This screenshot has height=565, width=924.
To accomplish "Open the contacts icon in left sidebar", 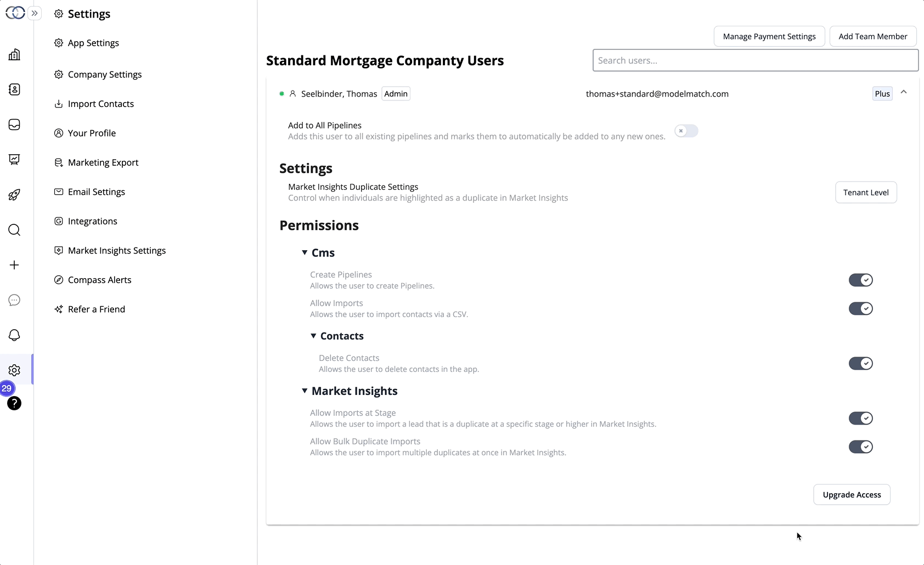I will 14,89.
